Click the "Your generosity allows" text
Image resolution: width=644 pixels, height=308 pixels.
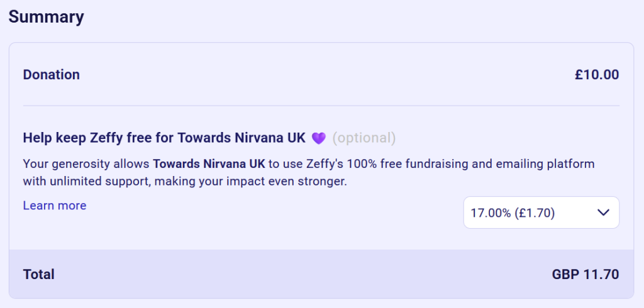(86, 164)
